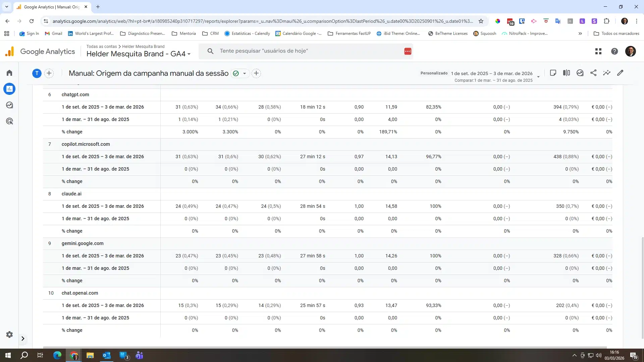Screen dimensions: 644x362
Task: Add a new comparison next to T chip
Action: coord(49,73)
